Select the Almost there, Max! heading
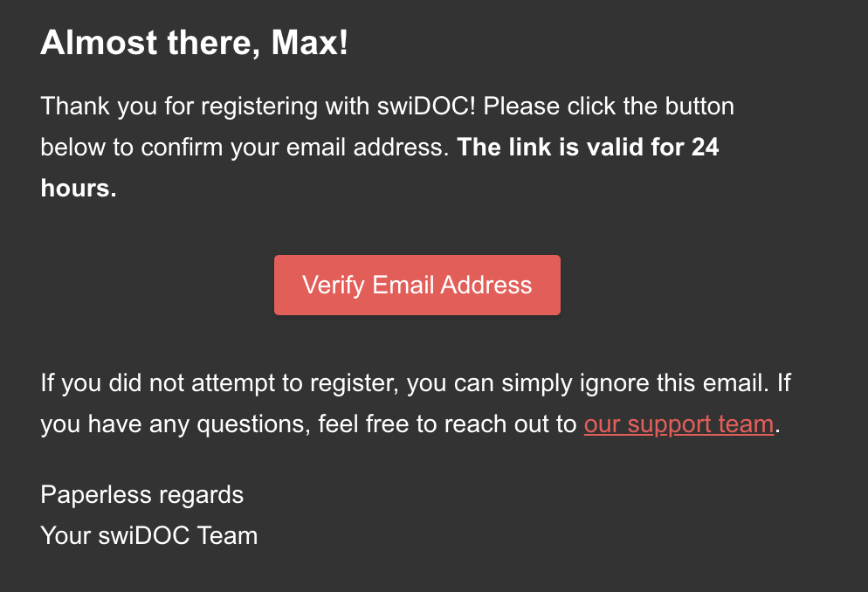This screenshot has height=592, width=868. (194, 42)
